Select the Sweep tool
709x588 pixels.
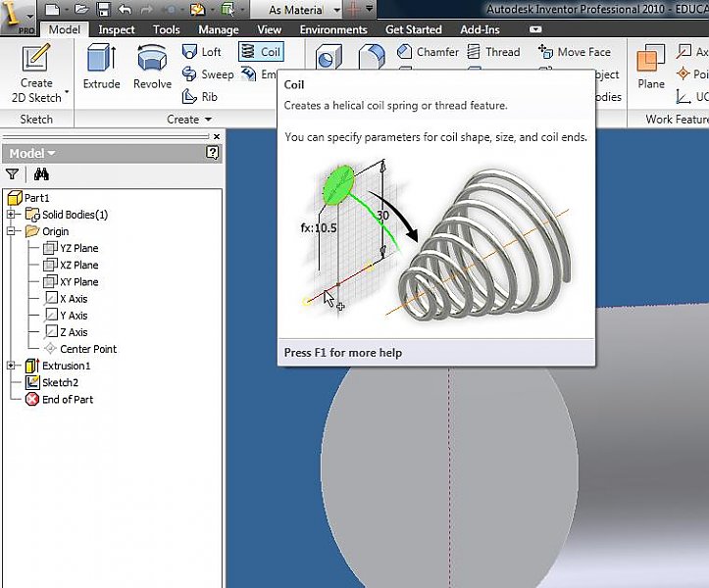208,74
